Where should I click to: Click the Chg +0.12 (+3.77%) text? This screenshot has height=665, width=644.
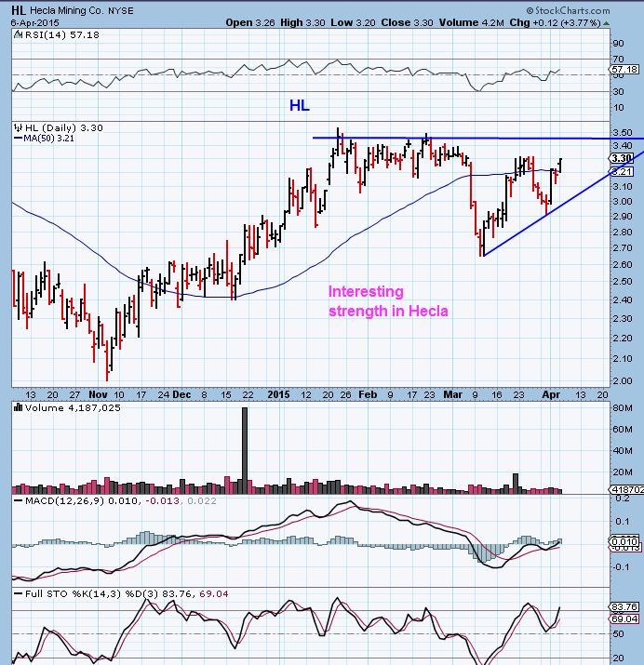(555, 22)
